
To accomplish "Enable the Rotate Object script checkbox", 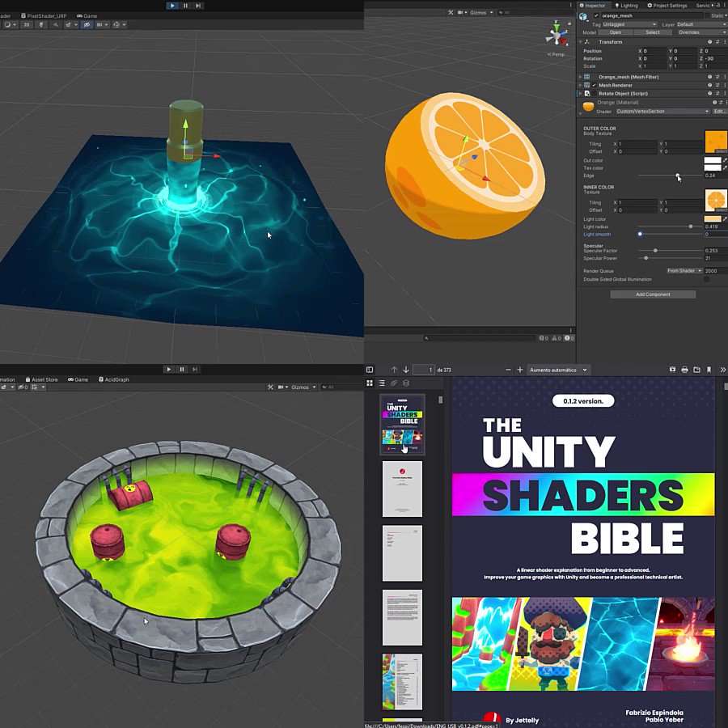I will [593, 93].
